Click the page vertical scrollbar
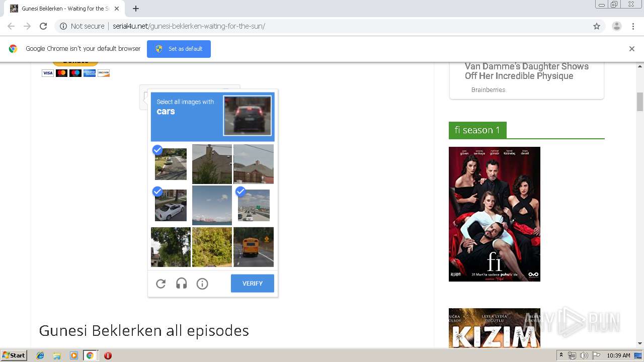 tap(640, 102)
